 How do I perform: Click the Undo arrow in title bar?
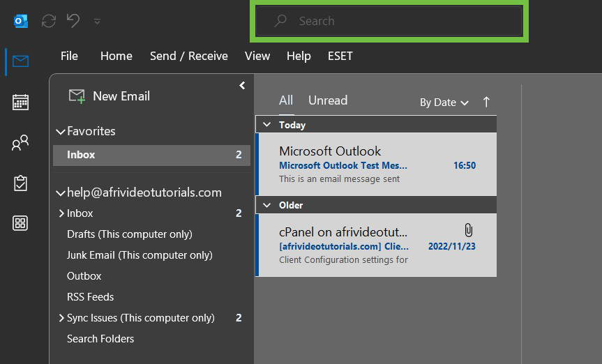pyautogui.click(x=73, y=21)
